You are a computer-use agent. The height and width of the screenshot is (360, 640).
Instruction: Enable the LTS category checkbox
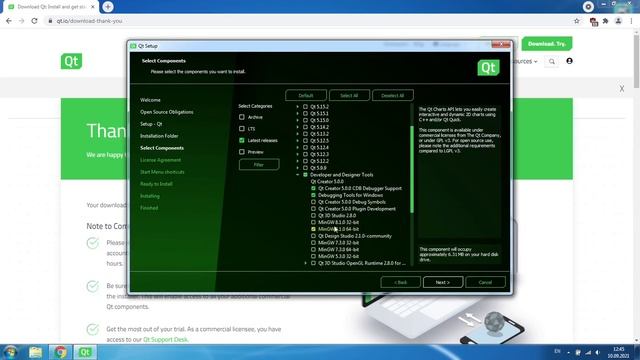(242, 129)
